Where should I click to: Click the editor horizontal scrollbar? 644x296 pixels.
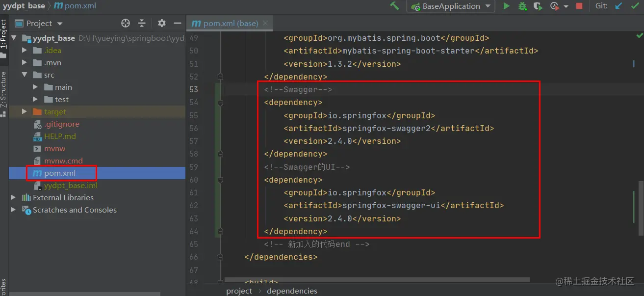(x=377, y=280)
